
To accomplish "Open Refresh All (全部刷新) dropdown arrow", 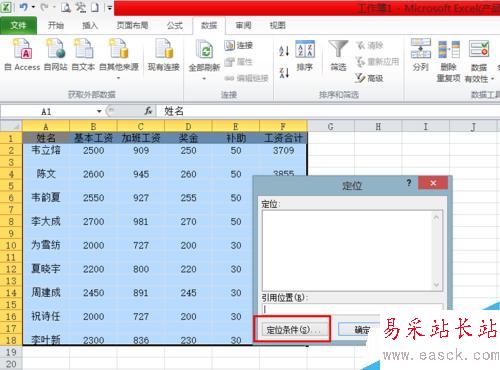I will (204, 79).
